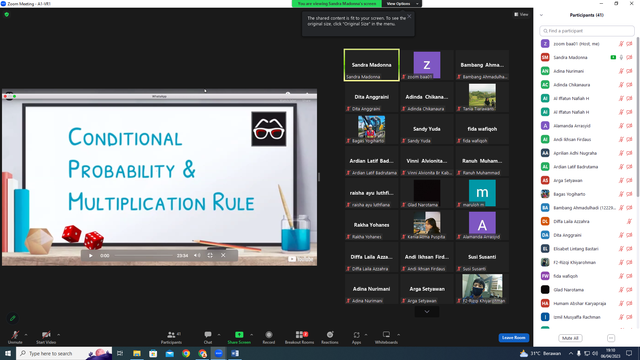Start recording with the Record icon
The image size is (640, 360).
[x=269, y=335]
